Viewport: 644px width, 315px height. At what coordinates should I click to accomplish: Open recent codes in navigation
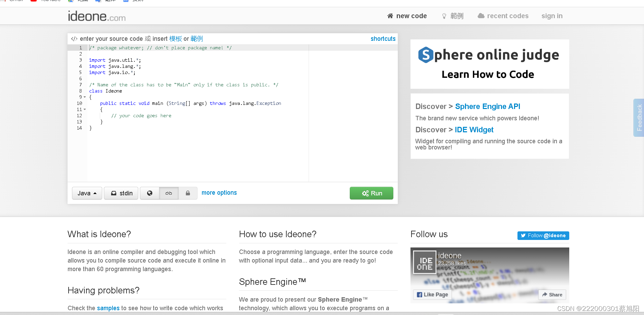pyautogui.click(x=503, y=16)
